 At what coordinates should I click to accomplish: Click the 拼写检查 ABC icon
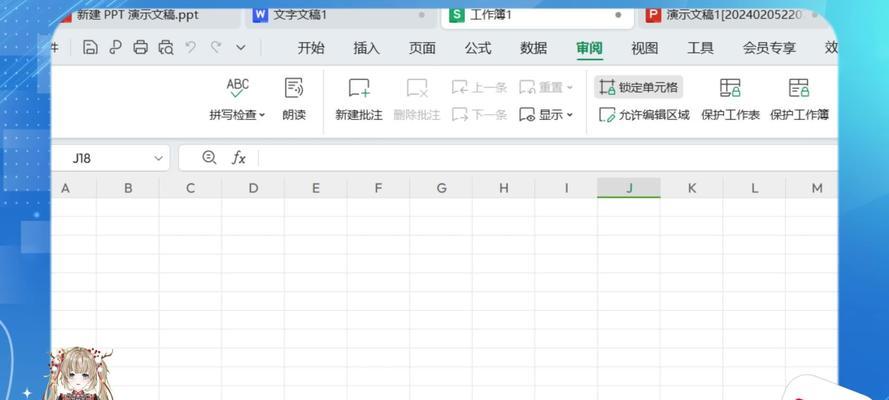tap(238, 88)
